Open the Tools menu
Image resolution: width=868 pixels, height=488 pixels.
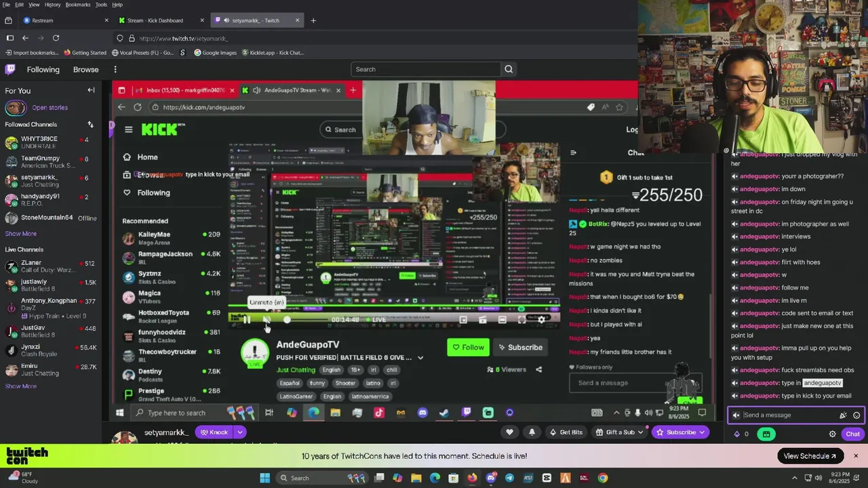point(101,4)
